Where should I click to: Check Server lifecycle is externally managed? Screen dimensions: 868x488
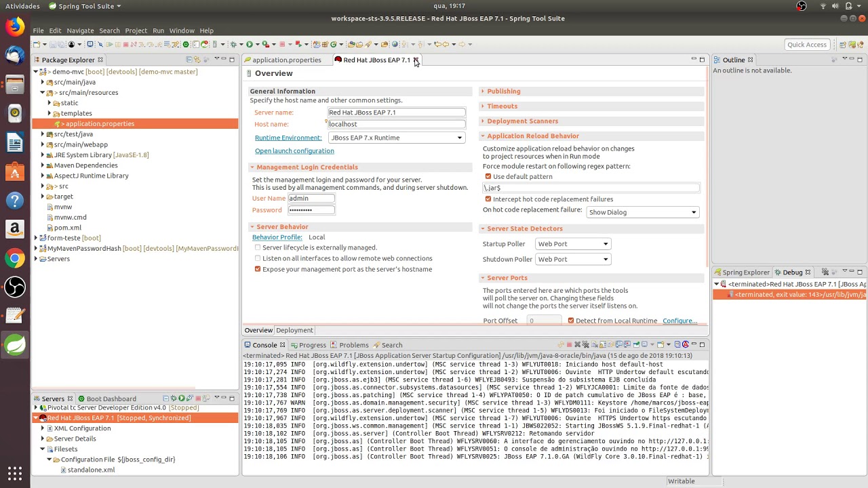click(x=258, y=247)
